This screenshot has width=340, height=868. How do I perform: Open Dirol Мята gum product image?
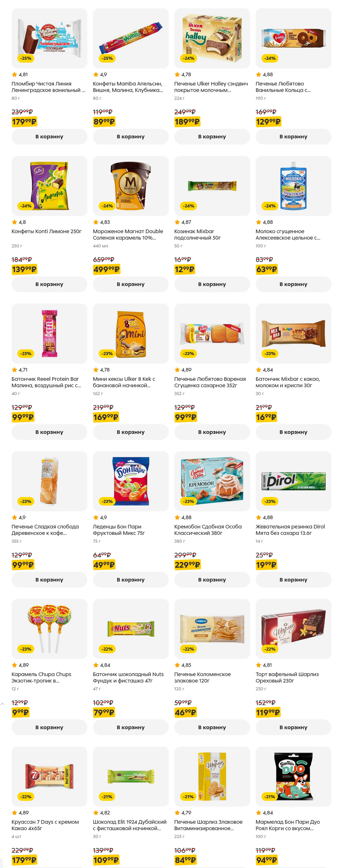click(x=293, y=481)
